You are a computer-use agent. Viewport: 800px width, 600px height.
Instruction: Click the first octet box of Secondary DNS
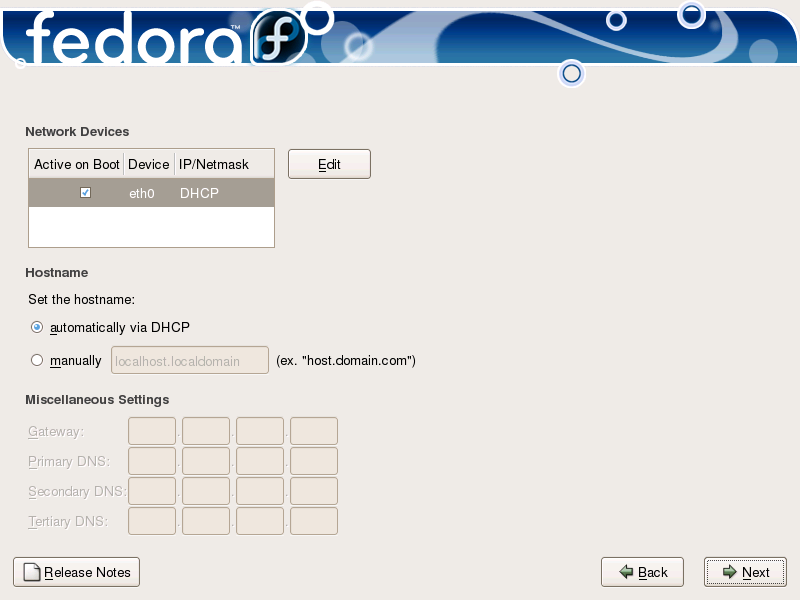[152, 491]
